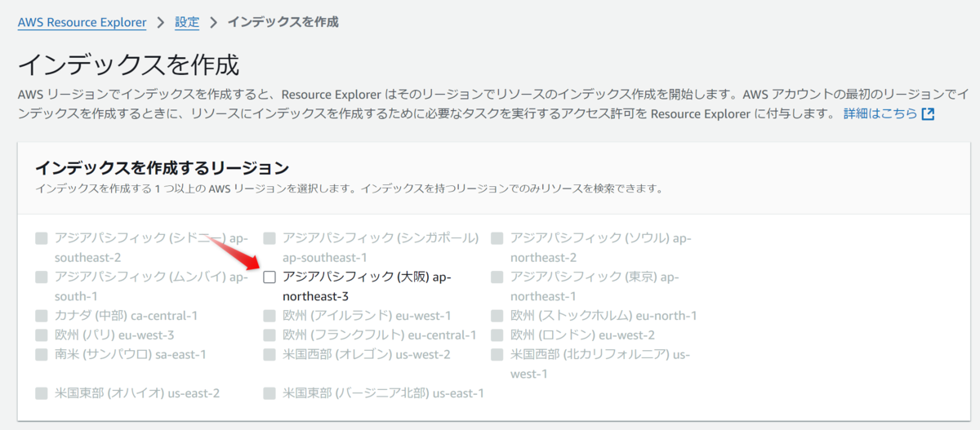Toggle the アジアパシフィック (シドニー) ap-southeast-2 checkbox
Viewport: 980px width, 430px height.
point(42,238)
